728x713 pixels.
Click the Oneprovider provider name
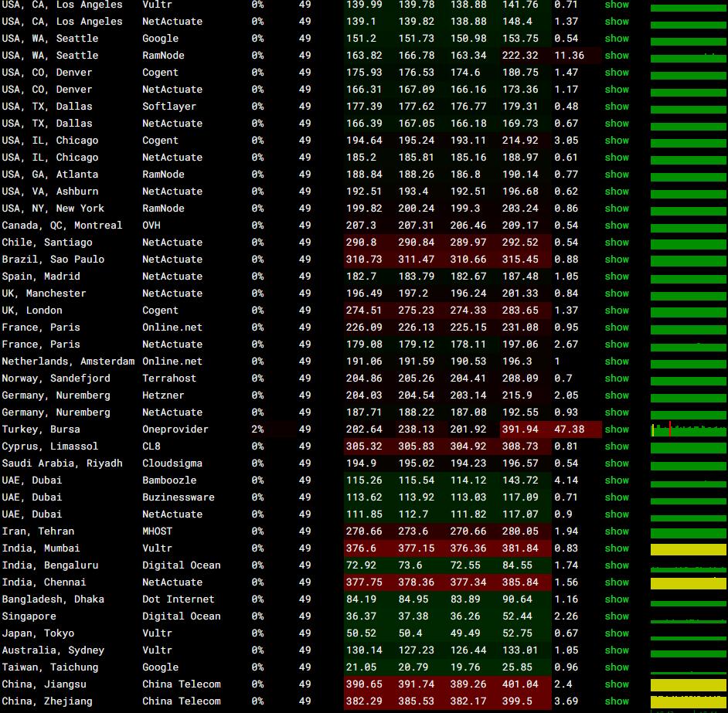point(175,429)
